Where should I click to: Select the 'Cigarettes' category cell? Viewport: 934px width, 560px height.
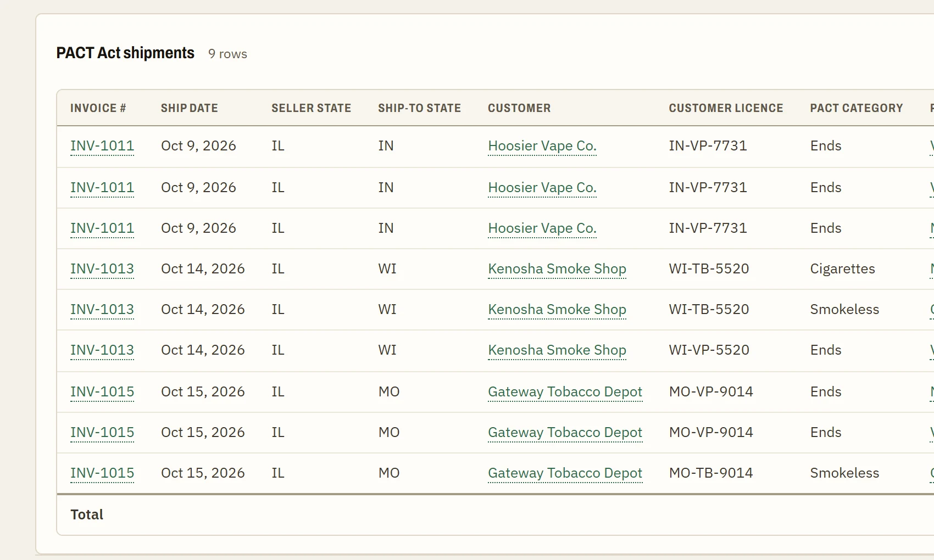point(842,269)
